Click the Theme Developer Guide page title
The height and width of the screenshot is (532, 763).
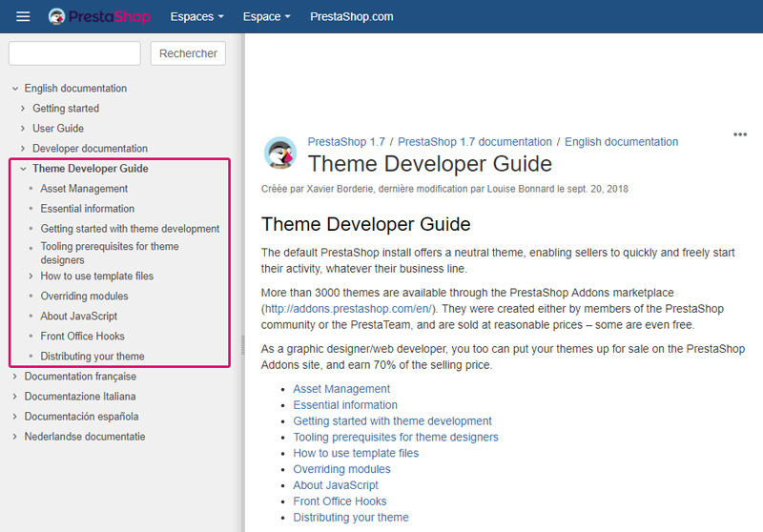430,164
